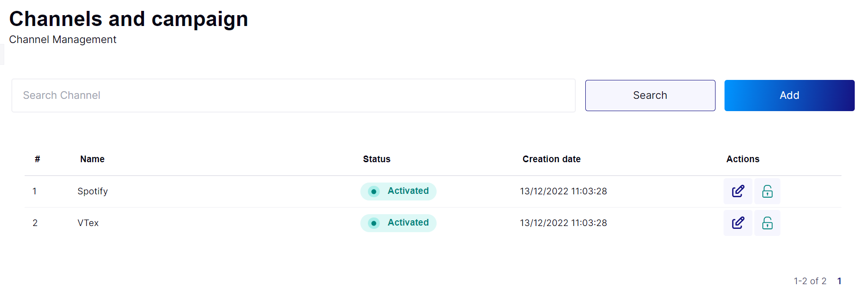Select the VTex row name
This screenshot has height=296, width=868.
click(88, 223)
